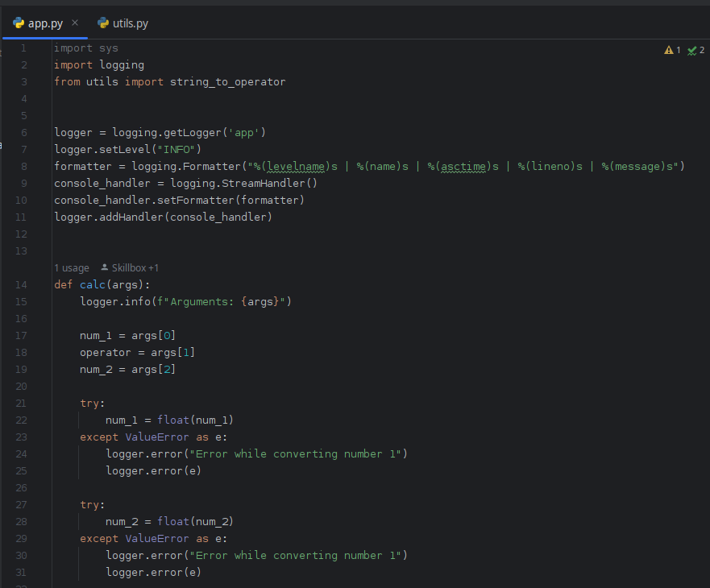Click 'StreamHandler' on line 9
This screenshot has height=588, width=710.
pyautogui.click(x=263, y=184)
